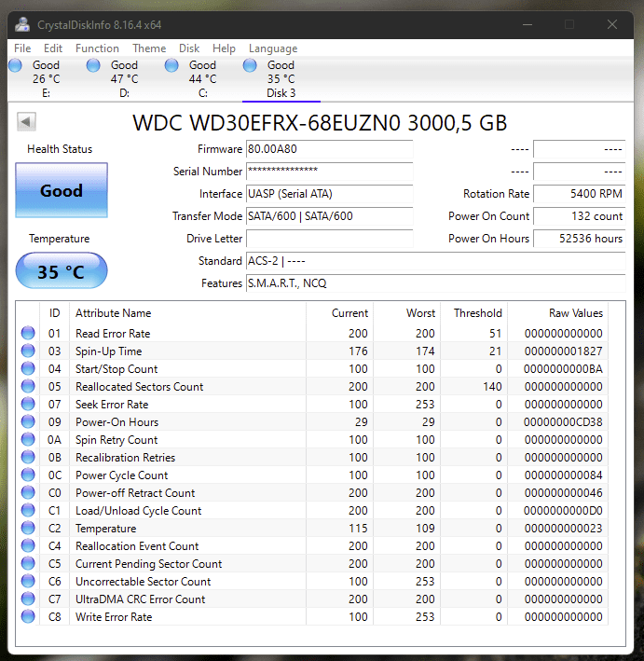The height and width of the screenshot is (661, 644).
Task: Select the D: drive tab
Action: 124,79
